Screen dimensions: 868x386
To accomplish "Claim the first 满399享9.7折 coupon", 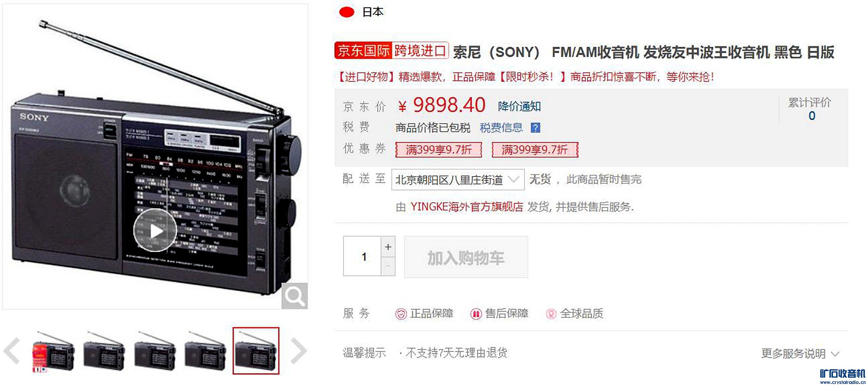I will (438, 150).
